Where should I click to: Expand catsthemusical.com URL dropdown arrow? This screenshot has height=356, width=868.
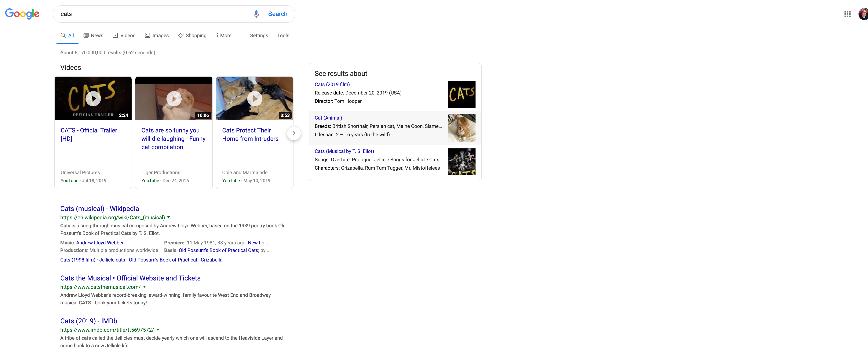[x=144, y=287]
